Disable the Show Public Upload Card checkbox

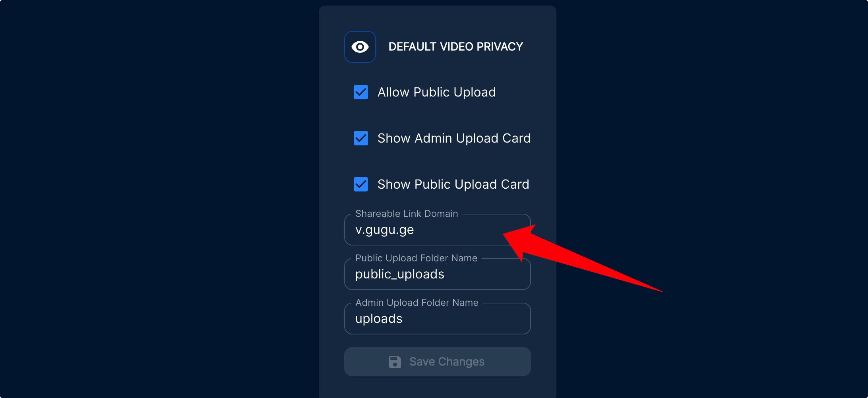pyautogui.click(x=361, y=184)
